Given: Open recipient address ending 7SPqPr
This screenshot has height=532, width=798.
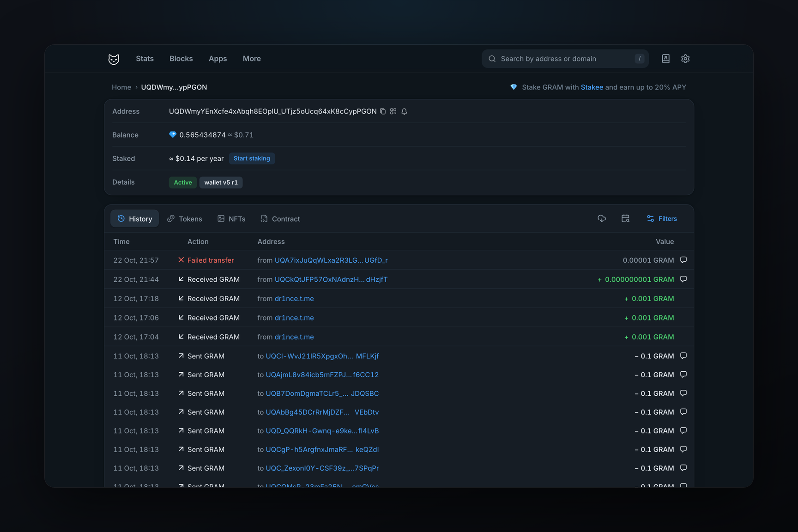Looking at the screenshot, I should 322,468.
